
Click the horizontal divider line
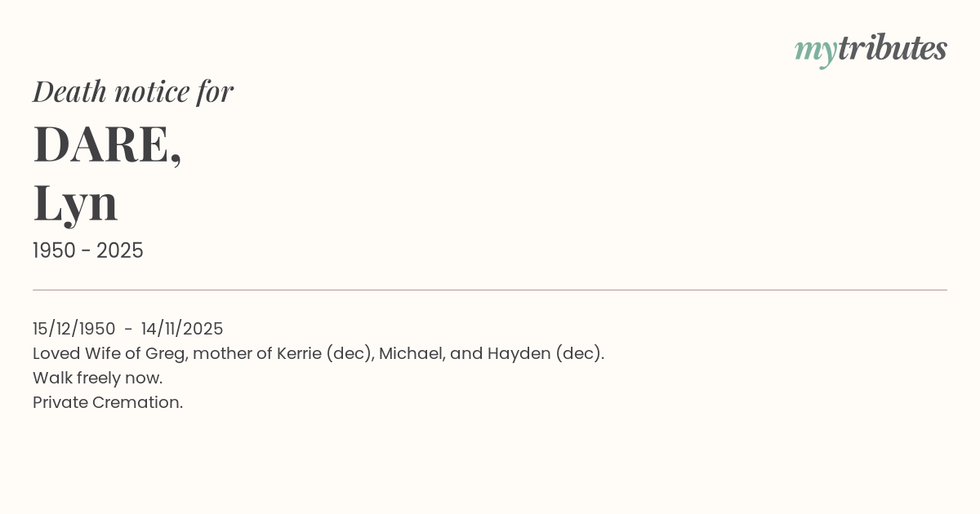click(x=490, y=290)
